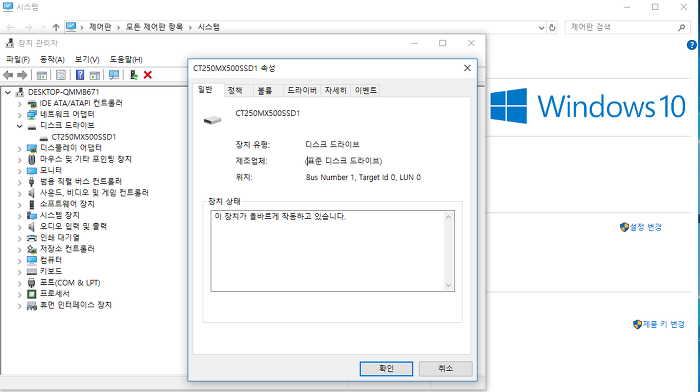Expand the 범용 직렬 버스 컨트롤러 node
Viewport: 700px width, 392px height.
click(x=19, y=182)
